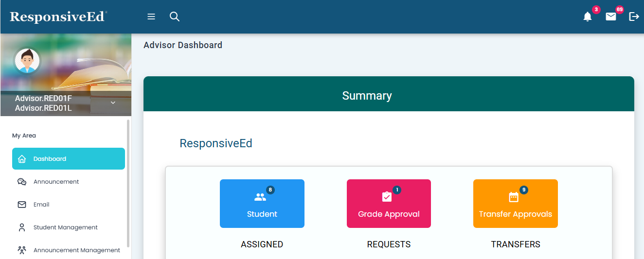
Task: Open Student Management sidebar item
Action: pyautogui.click(x=65, y=227)
